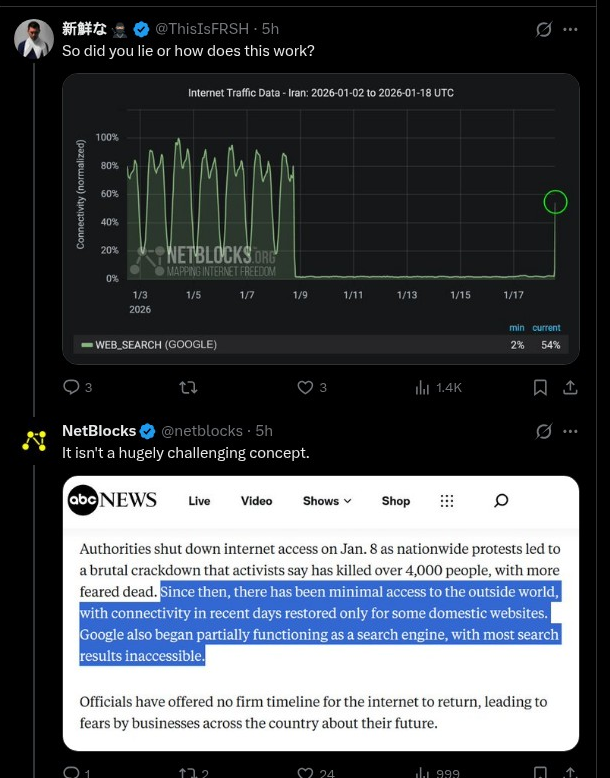Screen dimensions: 610x778
Task: Select Live in ABC News navigation
Action: [x=199, y=501]
